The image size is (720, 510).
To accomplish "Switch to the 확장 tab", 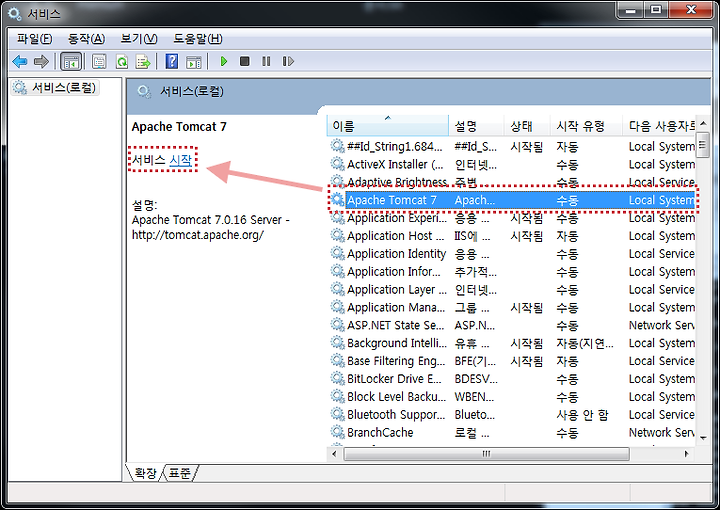I will [145, 473].
